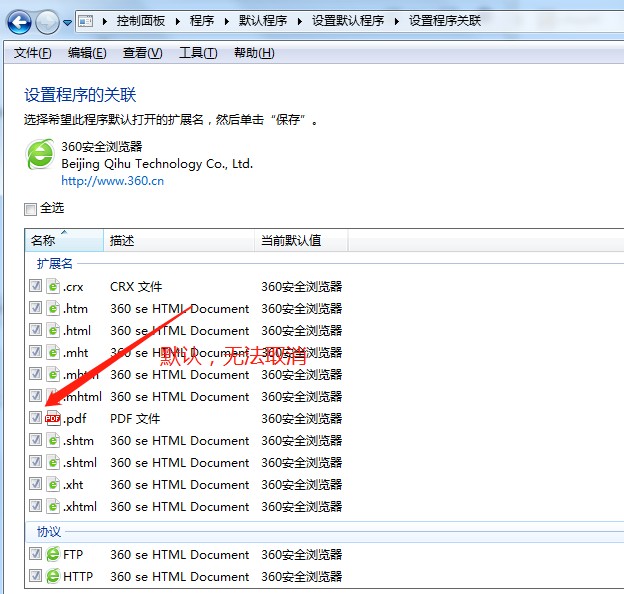Go to 设置默认程序 breadcrumb
The image size is (624, 594).
click(348, 21)
